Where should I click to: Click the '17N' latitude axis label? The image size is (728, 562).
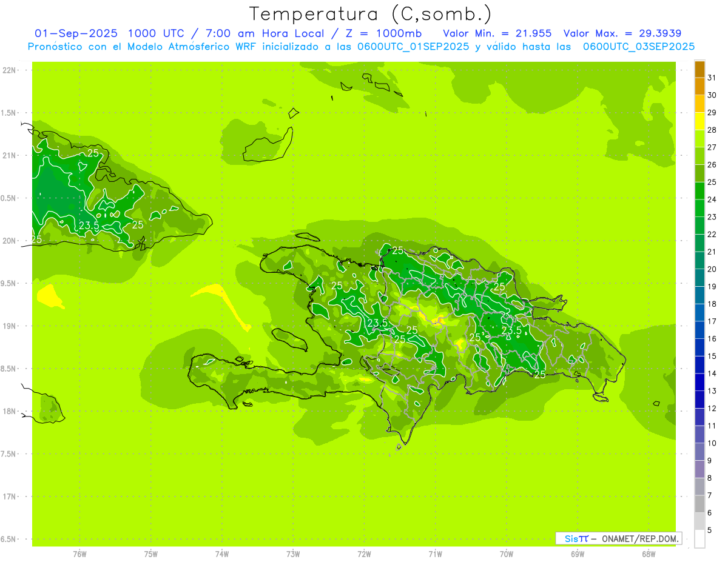coord(10,497)
